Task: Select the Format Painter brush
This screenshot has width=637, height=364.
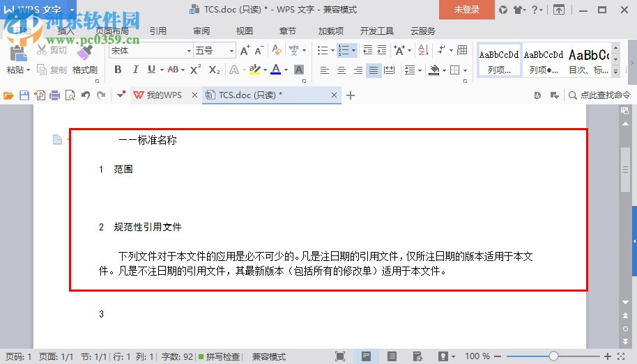Action: [x=85, y=53]
